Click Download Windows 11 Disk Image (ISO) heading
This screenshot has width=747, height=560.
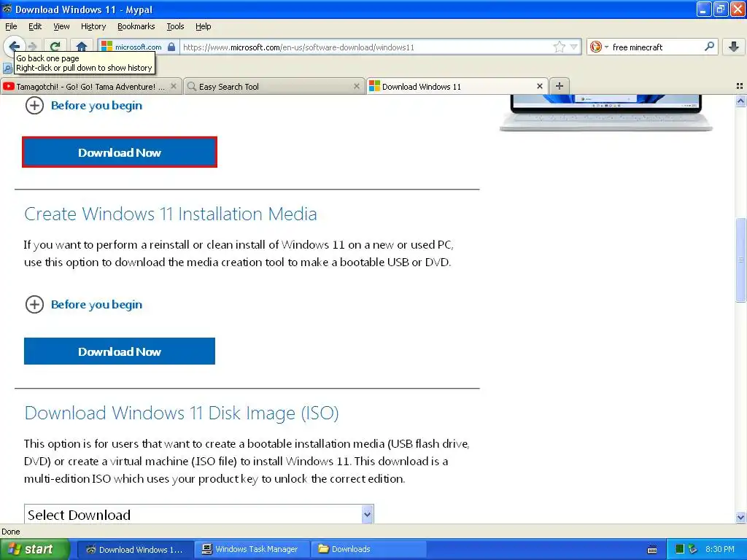(x=182, y=413)
